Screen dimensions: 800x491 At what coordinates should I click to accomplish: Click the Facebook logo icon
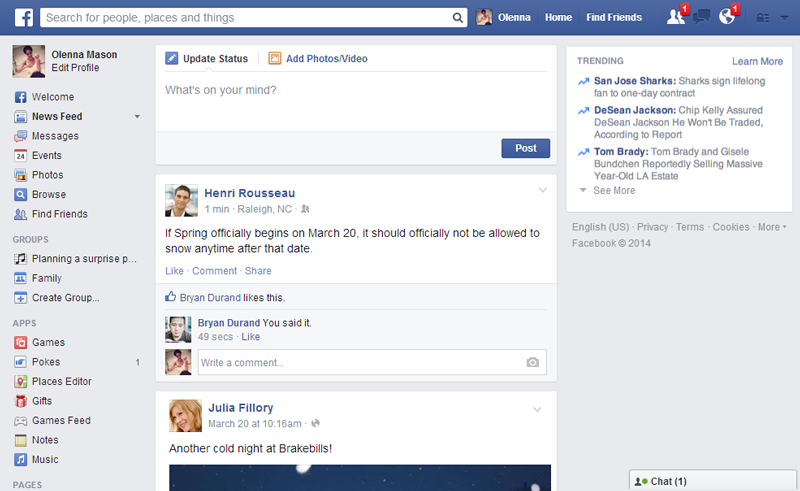pos(23,17)
